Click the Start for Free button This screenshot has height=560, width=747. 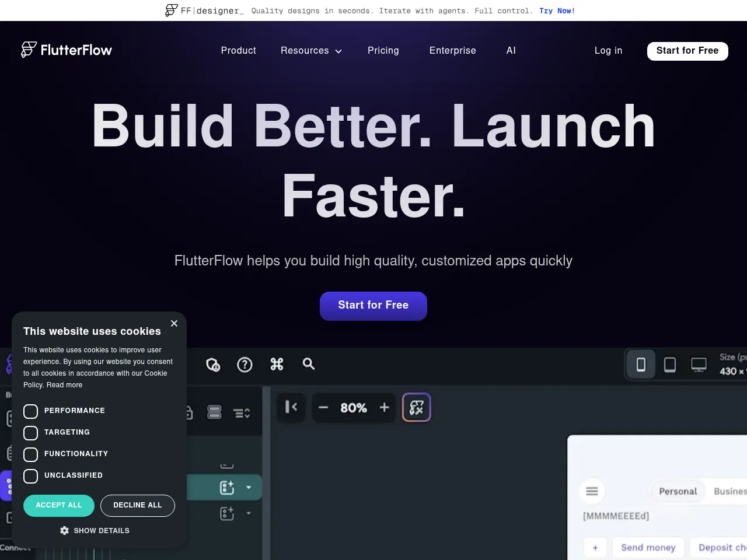(x=373, y=306)
